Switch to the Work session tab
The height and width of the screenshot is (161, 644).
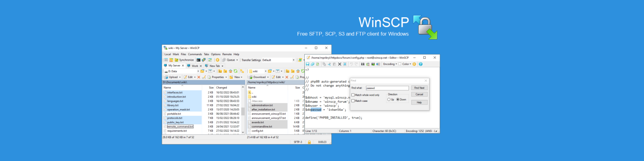pos(195,66)
